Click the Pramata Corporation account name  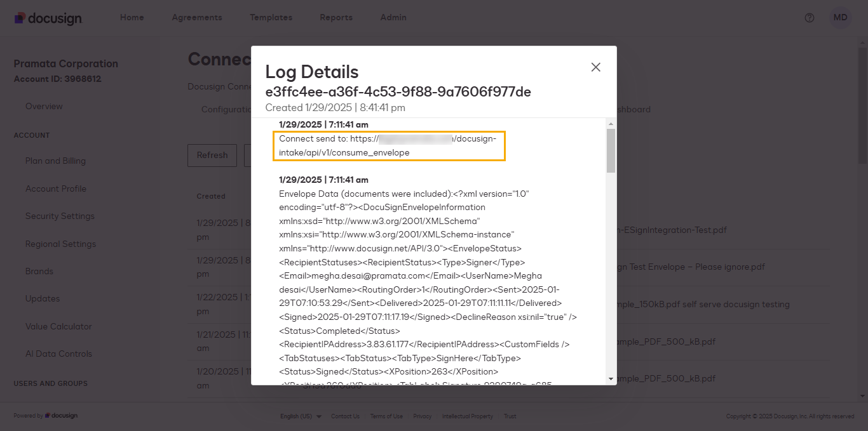pyautogui.click(x=66, y=63)
